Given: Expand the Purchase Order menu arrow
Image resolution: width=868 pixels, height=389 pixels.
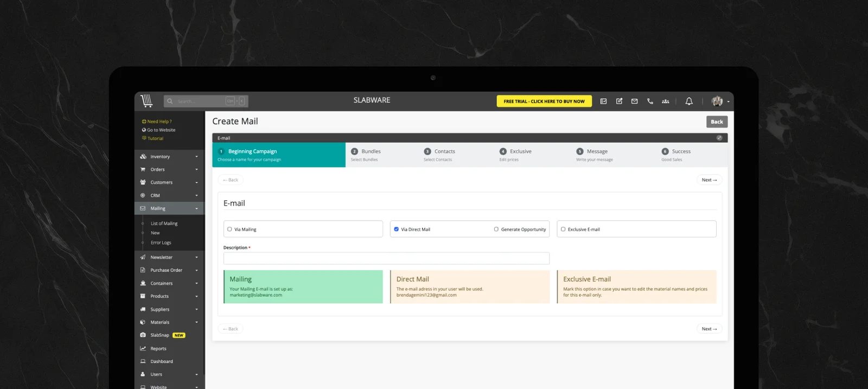Looking at the screenshot, I should click(x=196, y=271).
